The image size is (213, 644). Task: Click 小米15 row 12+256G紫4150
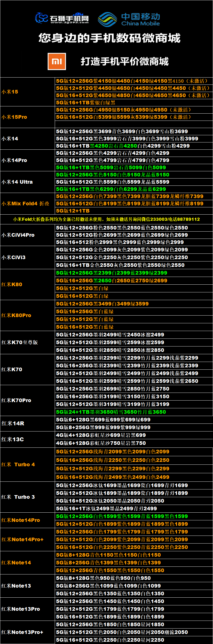(134, 81)
